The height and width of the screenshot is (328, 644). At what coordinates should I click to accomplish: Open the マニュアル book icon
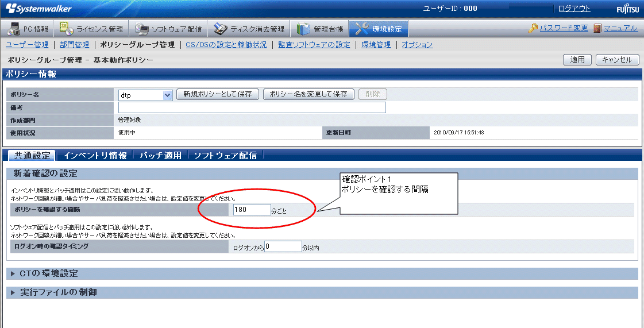[597, 28]
